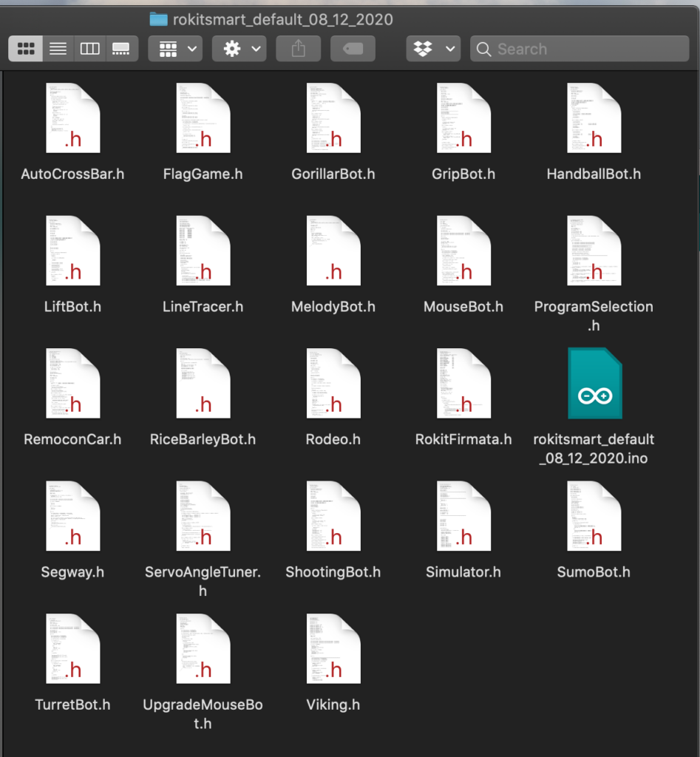Switch to gallery view mode

click(x=120, y=49)
